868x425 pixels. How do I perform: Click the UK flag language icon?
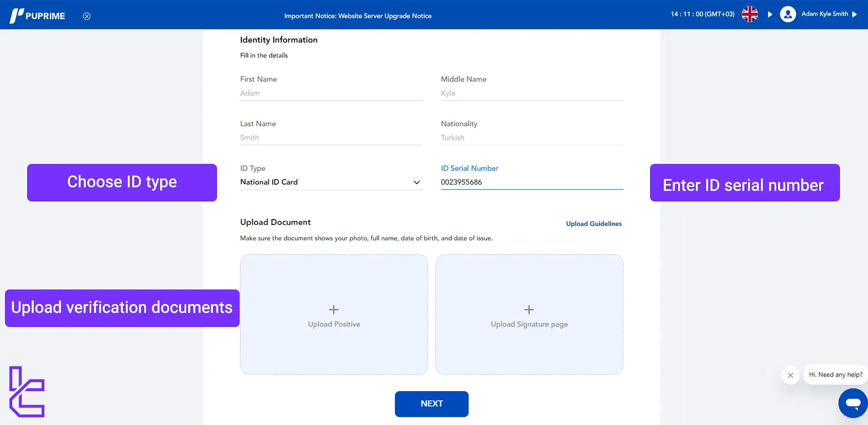(x=750, y=14)
